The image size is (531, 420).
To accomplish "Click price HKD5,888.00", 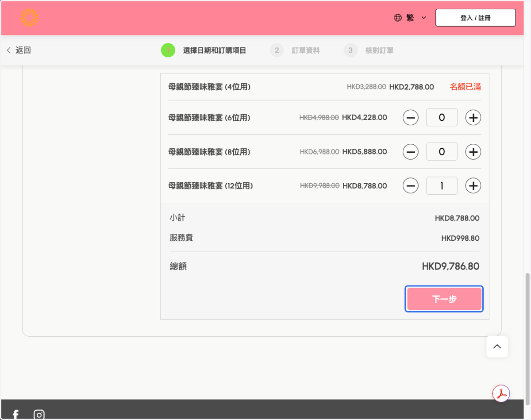I will coord(365,152).
